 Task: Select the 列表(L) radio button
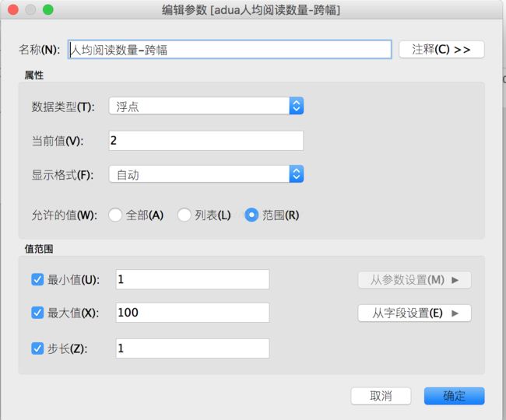click(x=184, y=215)
